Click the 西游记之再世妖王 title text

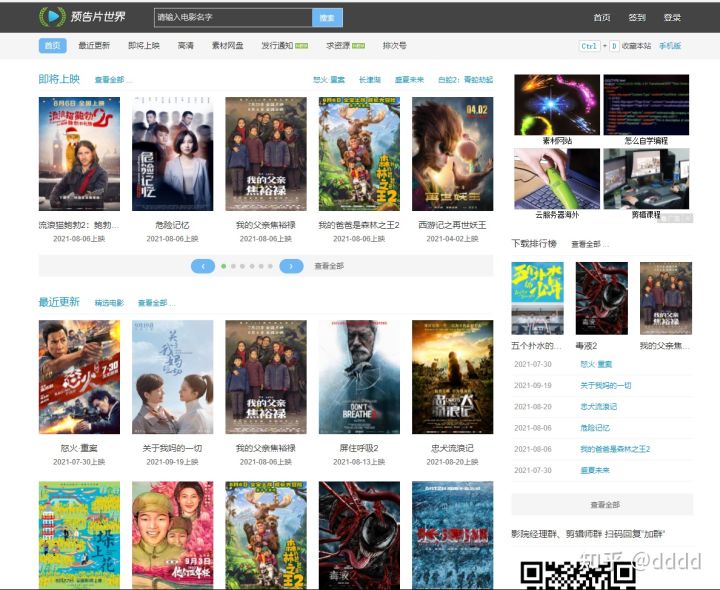(x=452, y=225)
